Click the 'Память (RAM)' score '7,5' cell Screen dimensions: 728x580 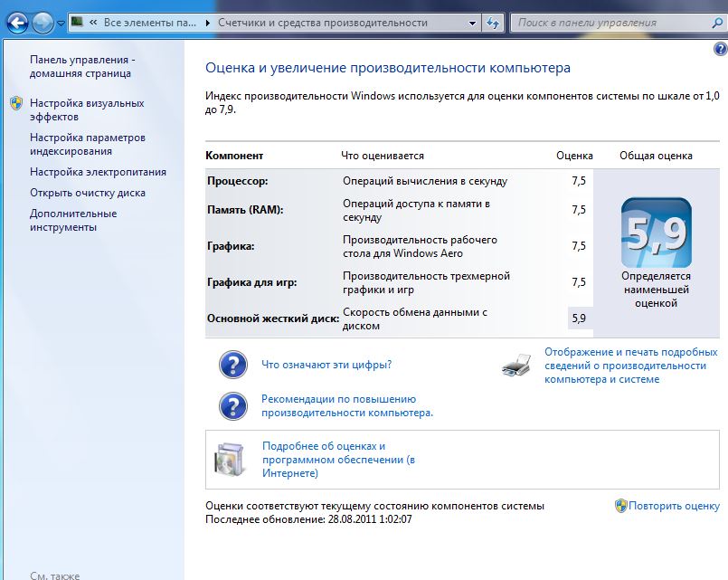point(579,210)
